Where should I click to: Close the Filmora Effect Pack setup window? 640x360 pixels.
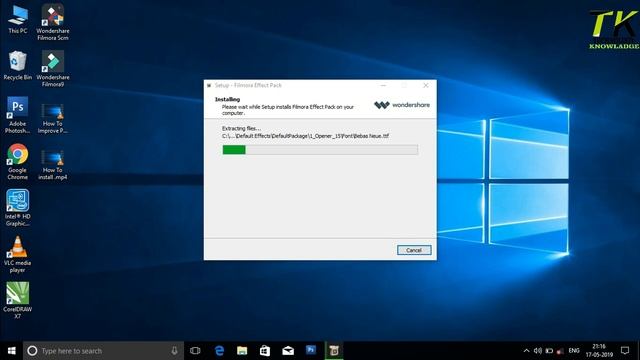coord(426,85)
